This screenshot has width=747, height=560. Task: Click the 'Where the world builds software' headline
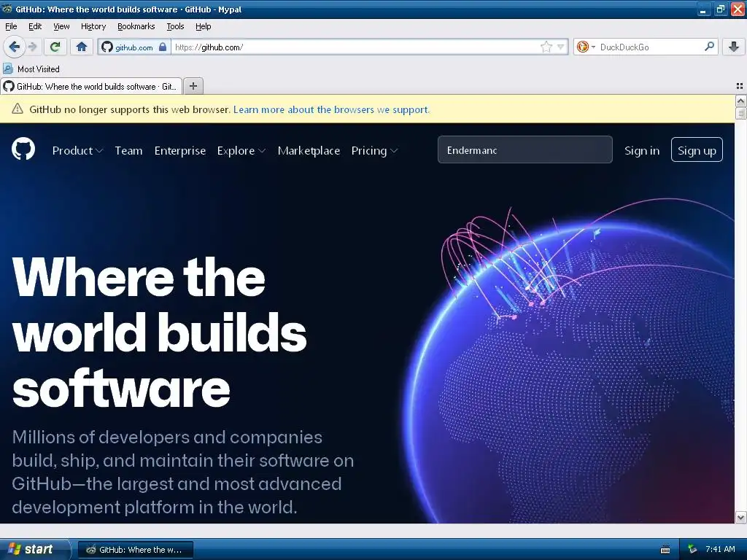159,332
